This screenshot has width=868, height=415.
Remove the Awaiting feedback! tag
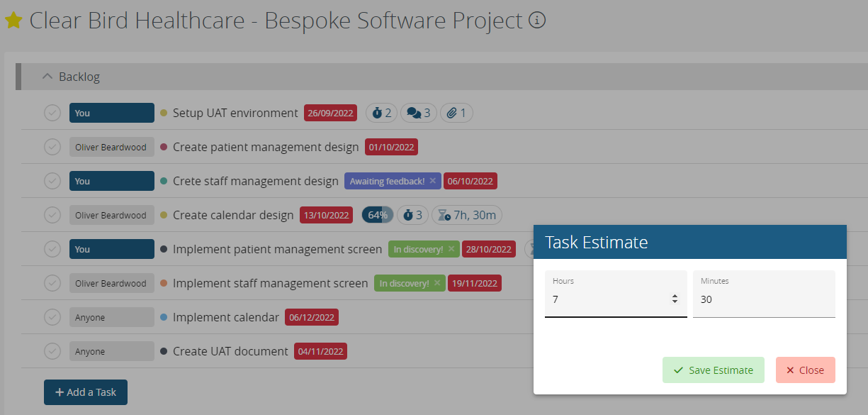point(432,181)
